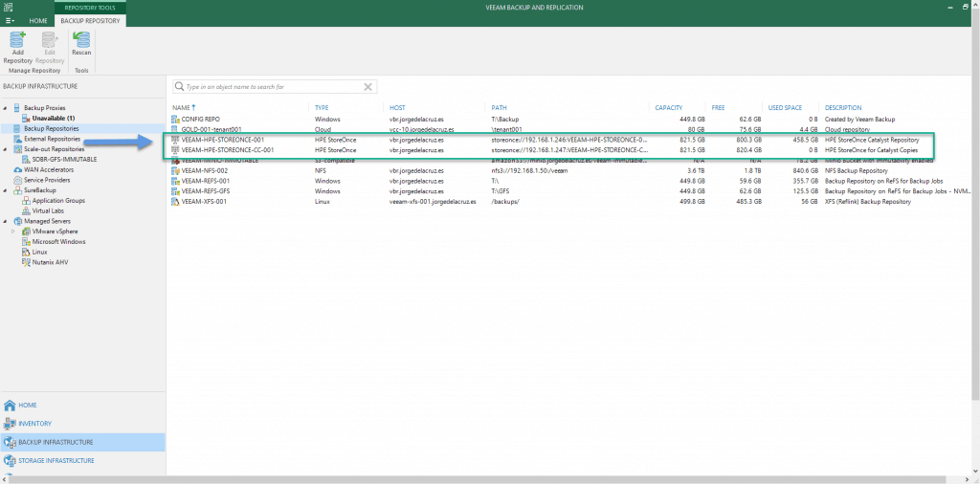The image size is (980, 484).
Task: Select the Unavailable (1) tree item
Action: [x=54, y=118]
